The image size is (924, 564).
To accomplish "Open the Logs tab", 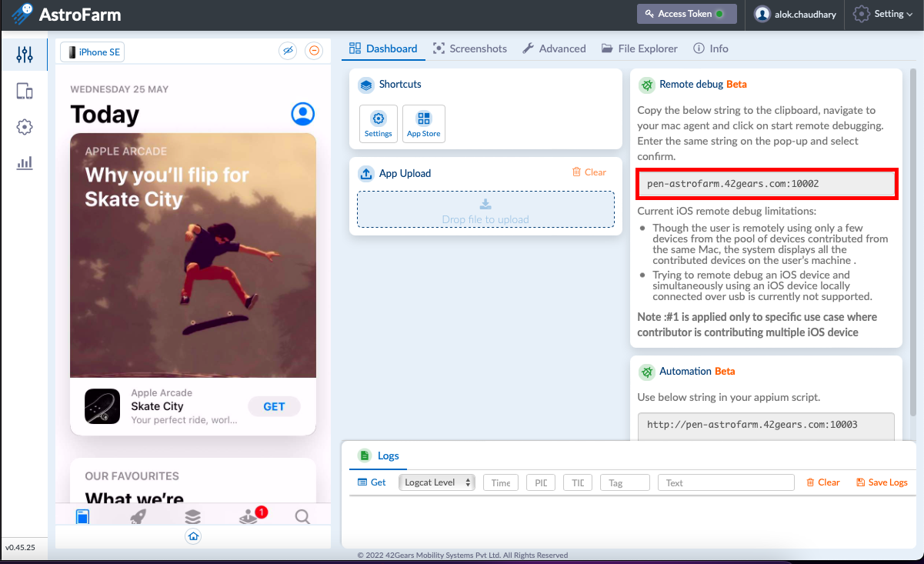I will pos(380,456).
